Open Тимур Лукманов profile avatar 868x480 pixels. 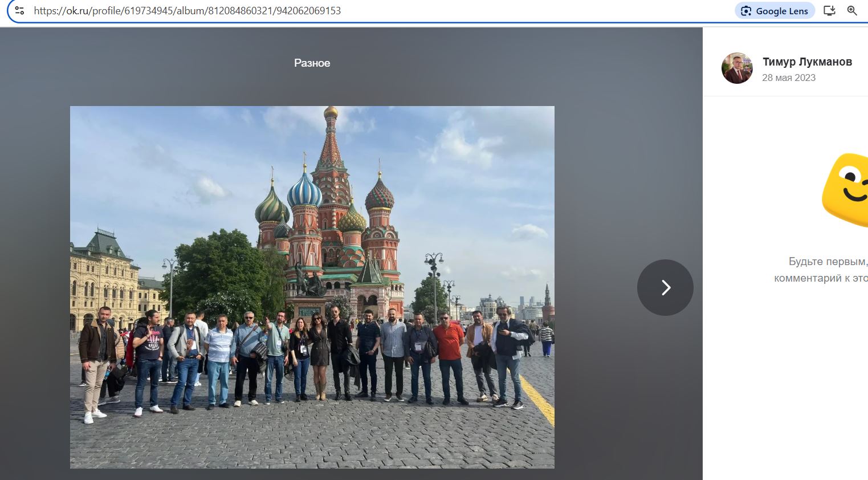pyautogui.click(x=737, y=68)
